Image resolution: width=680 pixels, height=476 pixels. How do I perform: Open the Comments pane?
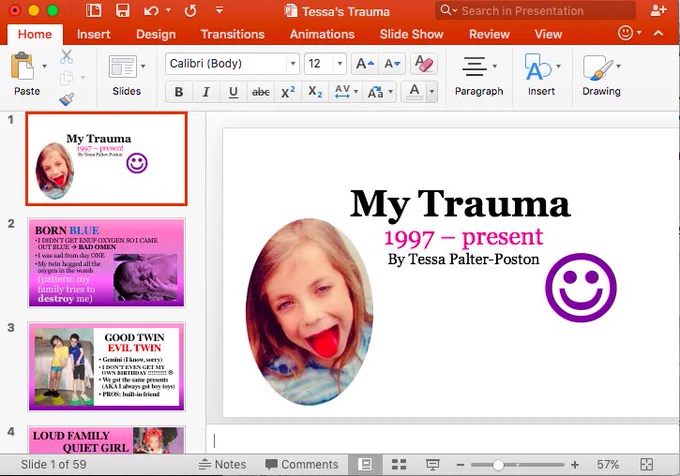point(301,465)
